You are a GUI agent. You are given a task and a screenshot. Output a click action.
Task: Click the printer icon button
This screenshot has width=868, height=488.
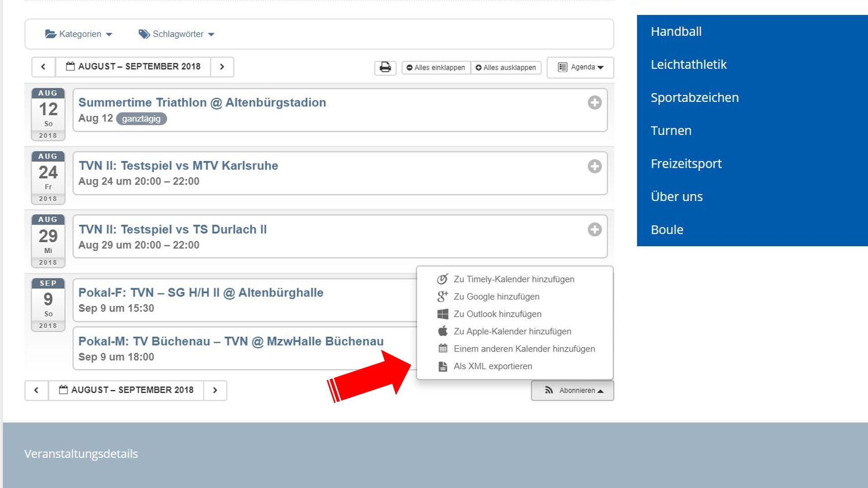click(x=385, y=67)
